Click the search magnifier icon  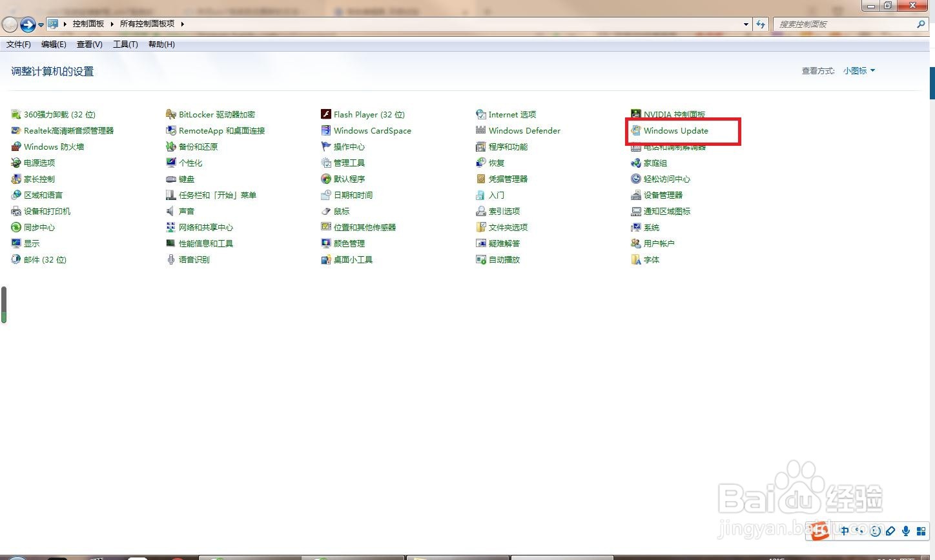coord(921,24)
